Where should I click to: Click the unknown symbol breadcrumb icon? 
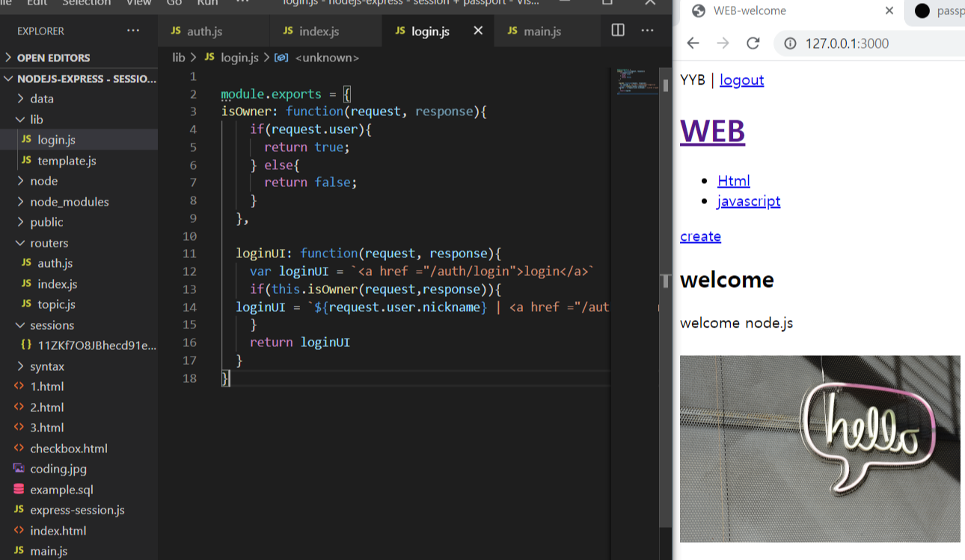click(x=282, y=58)
